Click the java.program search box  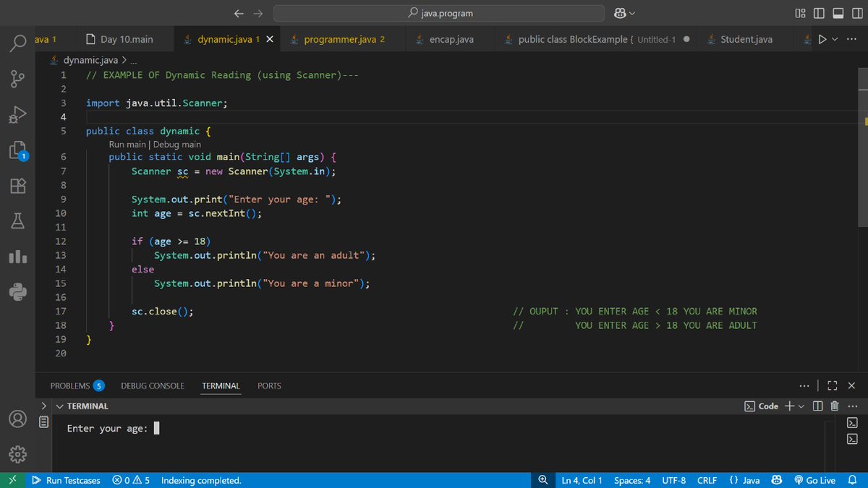[439, 13]
